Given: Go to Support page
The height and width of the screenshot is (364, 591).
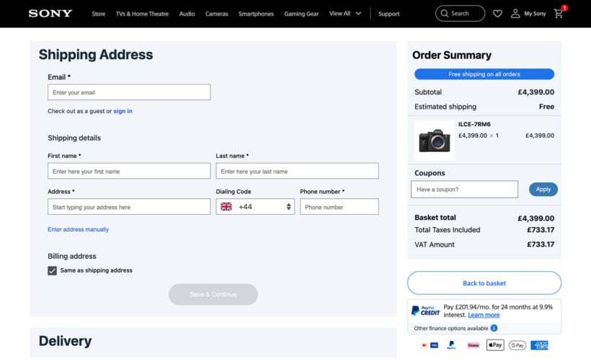Looking at the screenshot, I should 388,14.
